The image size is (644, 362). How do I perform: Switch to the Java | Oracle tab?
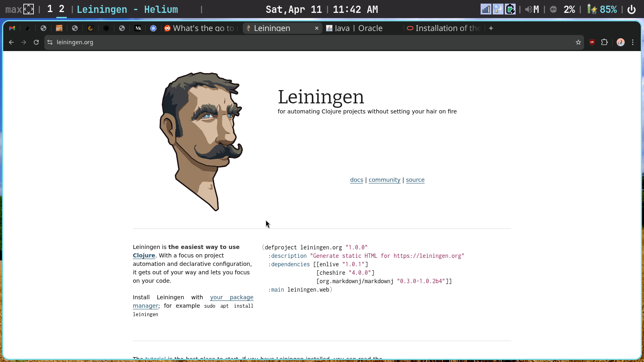[363, 28]
